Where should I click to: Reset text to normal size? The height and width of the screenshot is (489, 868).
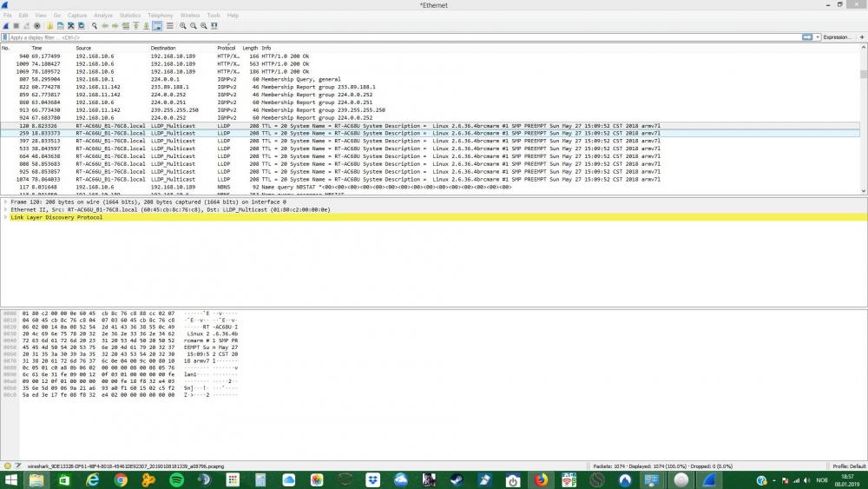(x=204, y=26)
